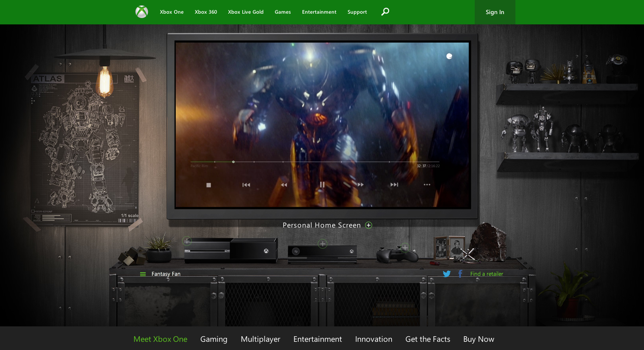
Task: Open the plus hotspot on the controller
Action: pos(405,247)
